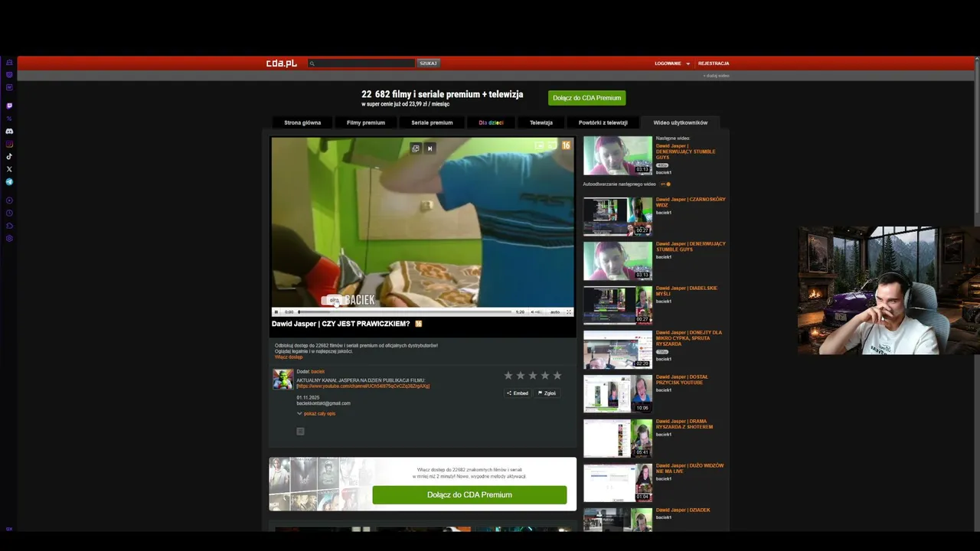Click the email baciekkontakt@gmail.com text
The width and height of the screenshot is (980, 551).
coord(323,403)
